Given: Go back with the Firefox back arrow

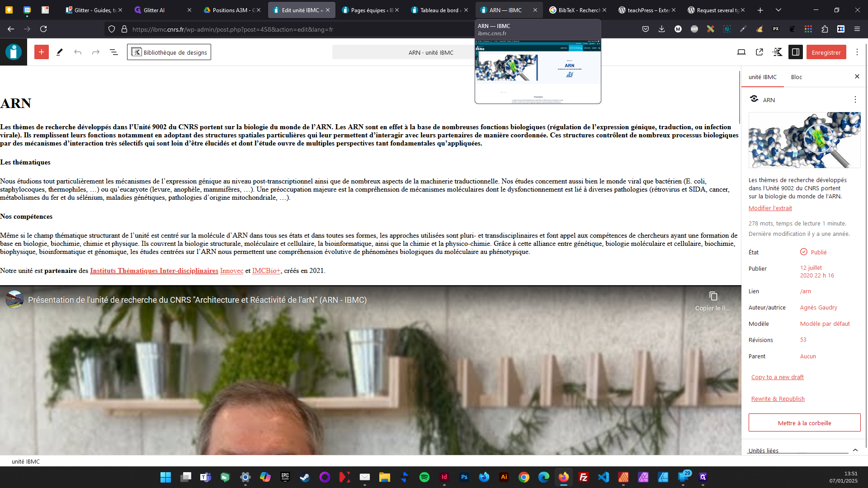Looking at the screenshot, I should click(11, 29).
